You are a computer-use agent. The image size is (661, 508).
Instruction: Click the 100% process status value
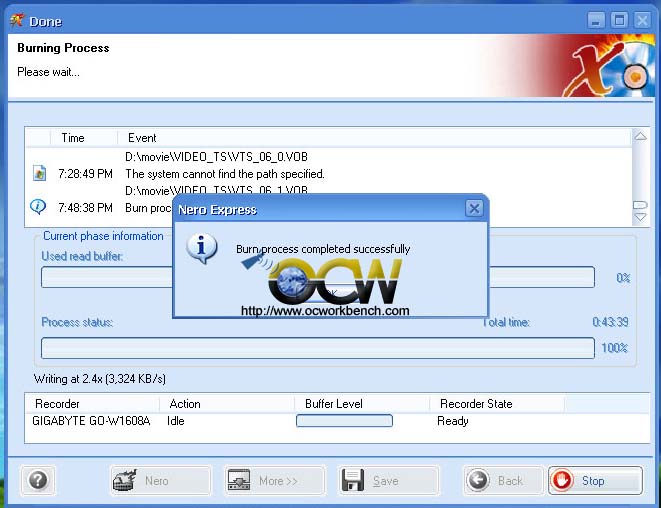coord(614,348)
